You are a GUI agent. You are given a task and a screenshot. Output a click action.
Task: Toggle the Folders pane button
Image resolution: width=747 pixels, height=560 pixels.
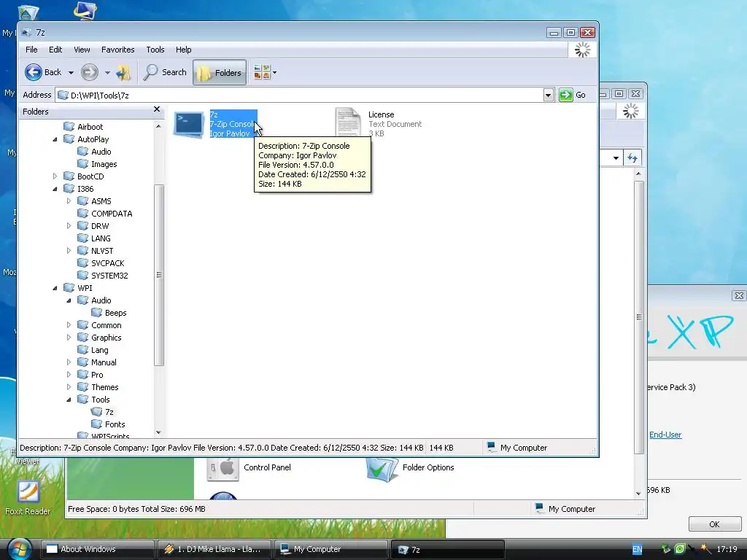click(x=220, y=72)
